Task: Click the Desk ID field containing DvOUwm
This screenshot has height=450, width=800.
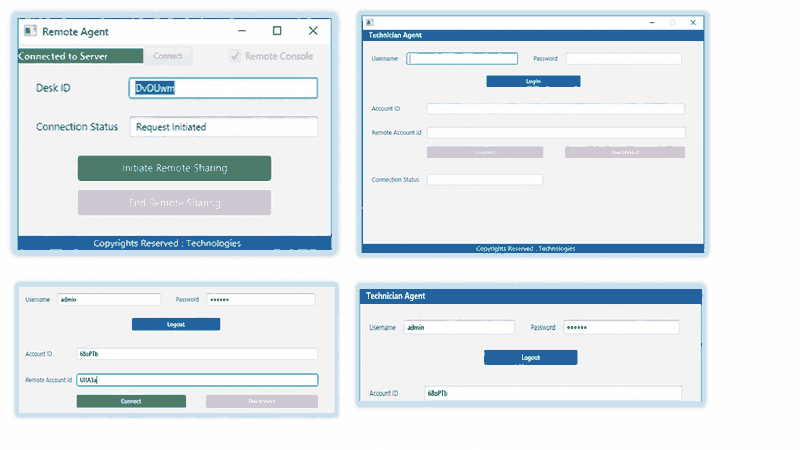Action: tap(223, 88)
